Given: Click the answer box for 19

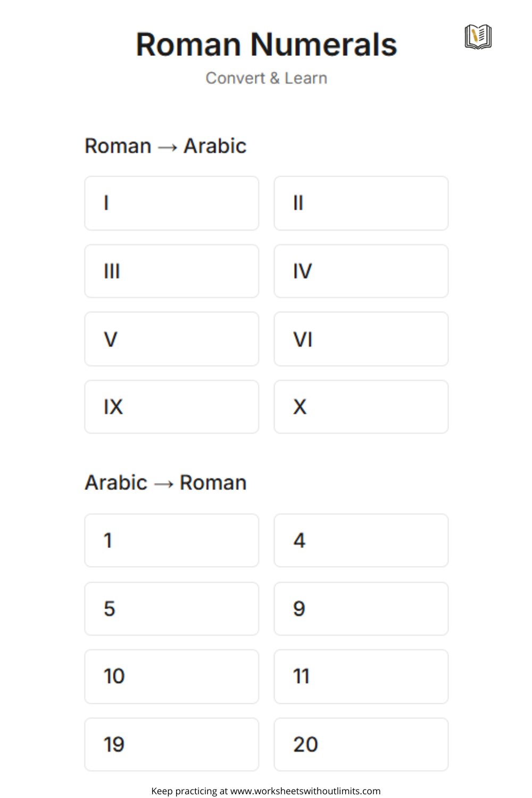Looking at the screenshot, I should pyautogui.click(x=171, y=744).
